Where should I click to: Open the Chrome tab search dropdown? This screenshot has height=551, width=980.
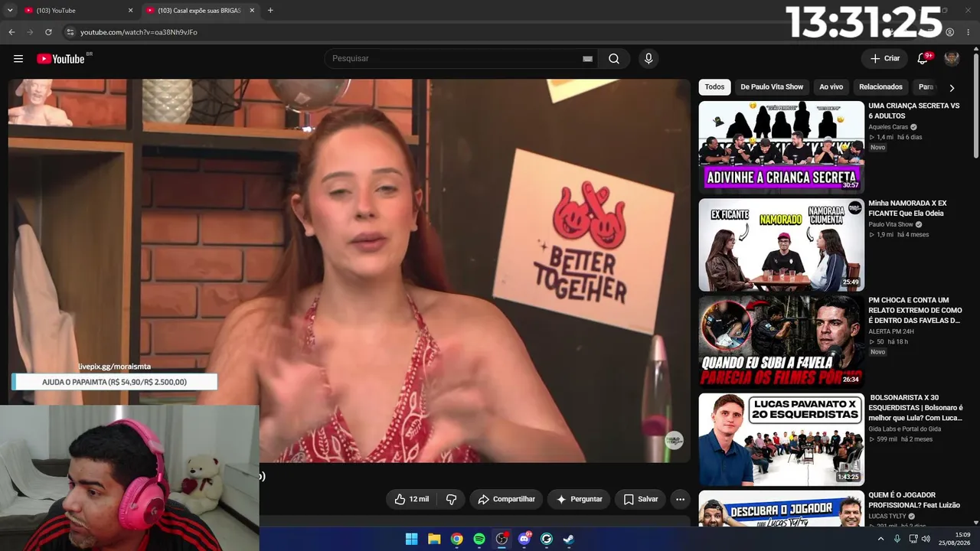pos(10,10)
